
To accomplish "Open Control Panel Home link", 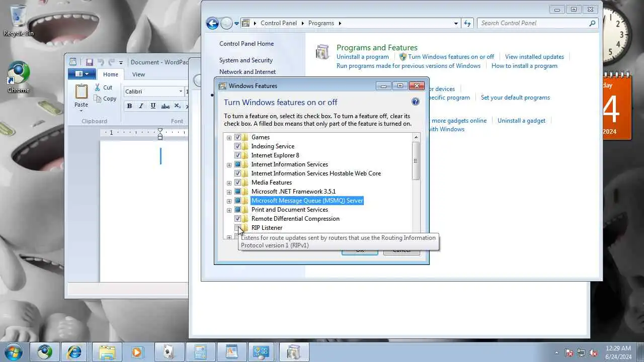I will pyautogui.click(x=247, y=44).
